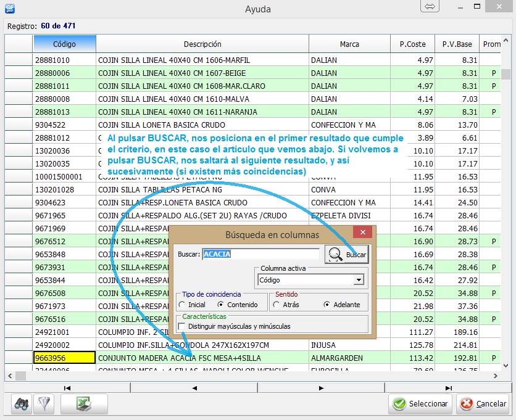
Task: Click the Seleccionar button
Action: pyautogui.click(x=420, y=403)
